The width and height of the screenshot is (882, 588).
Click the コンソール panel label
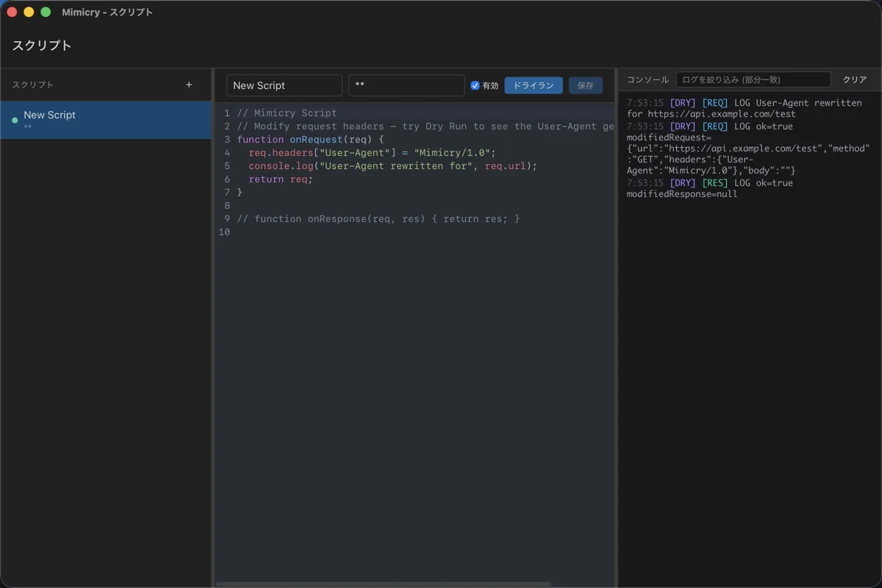648,79
